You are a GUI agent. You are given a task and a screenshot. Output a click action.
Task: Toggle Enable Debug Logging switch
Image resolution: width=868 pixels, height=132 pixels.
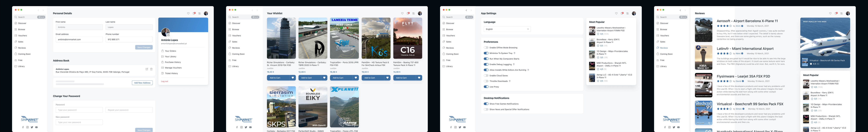click(486, 64)
